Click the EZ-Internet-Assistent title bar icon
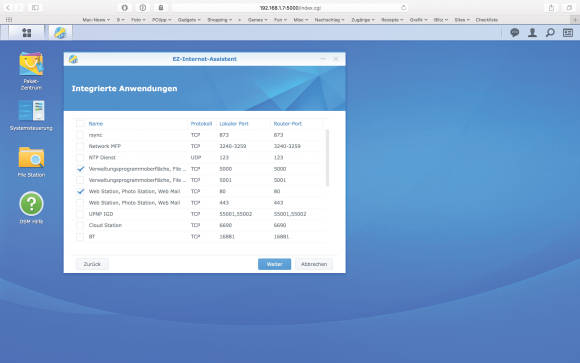The height and width of the screenshot is (363, 580). [73, 59]
